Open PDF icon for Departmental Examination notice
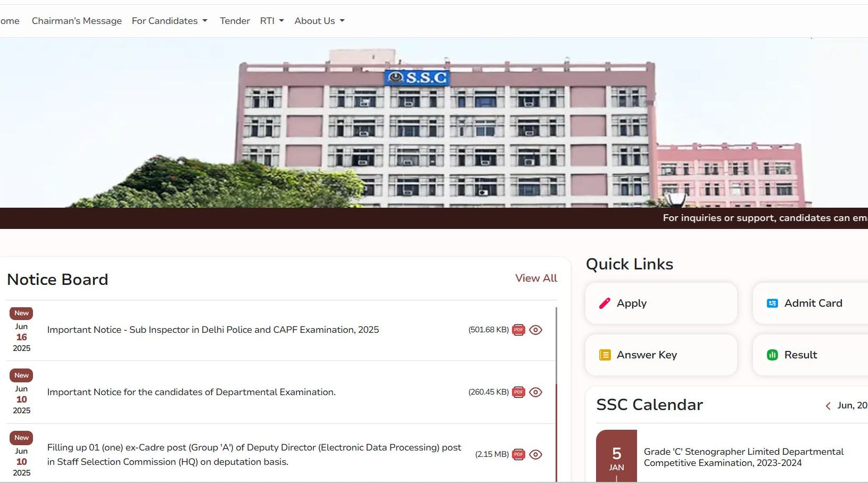868x483 pixels. click(518, 392)
